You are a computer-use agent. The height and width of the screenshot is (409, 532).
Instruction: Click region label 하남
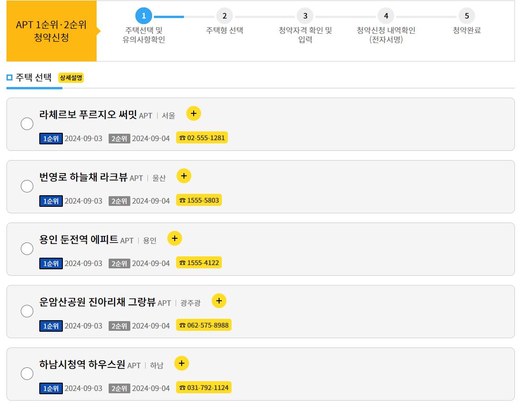pyautogui.click(x=157, y=366)
